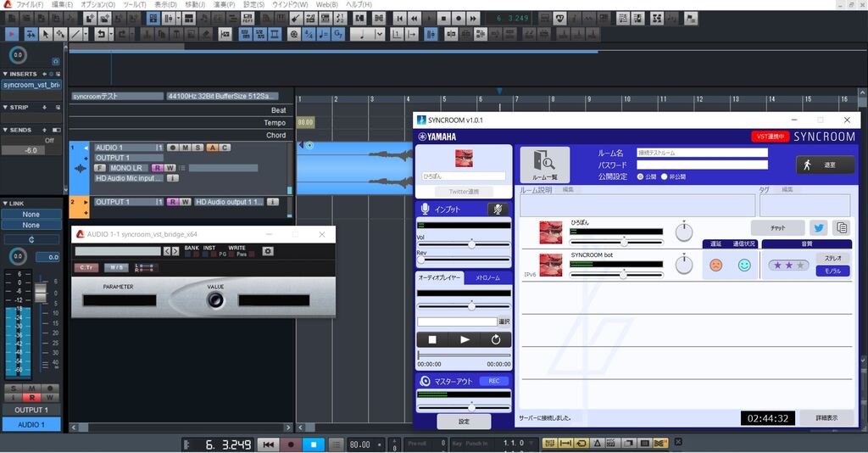Screen dimensions: 868x453
Task: Open settings gear in syncroom_vst_bridge window
Action: [x=268, y=251]
